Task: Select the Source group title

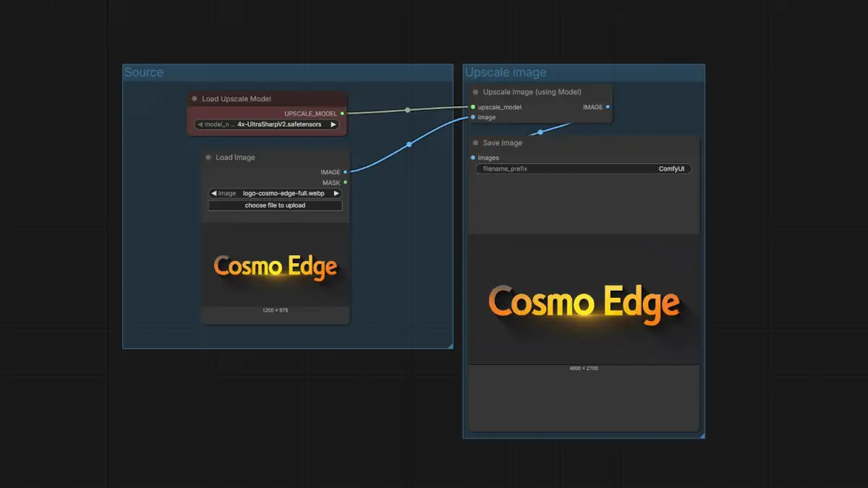Action: 144,72
